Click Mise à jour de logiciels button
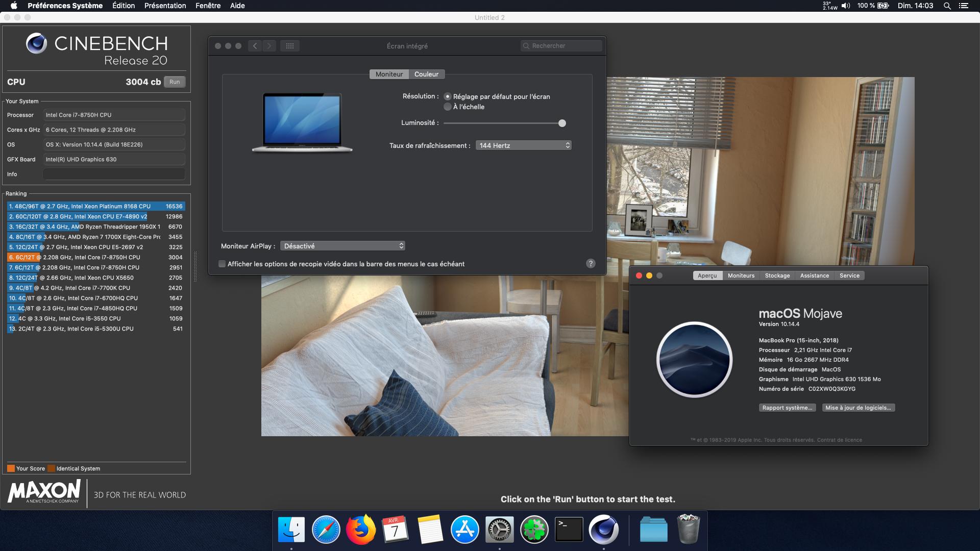Screen dimensions: 980x551 [x=858, y=408]
